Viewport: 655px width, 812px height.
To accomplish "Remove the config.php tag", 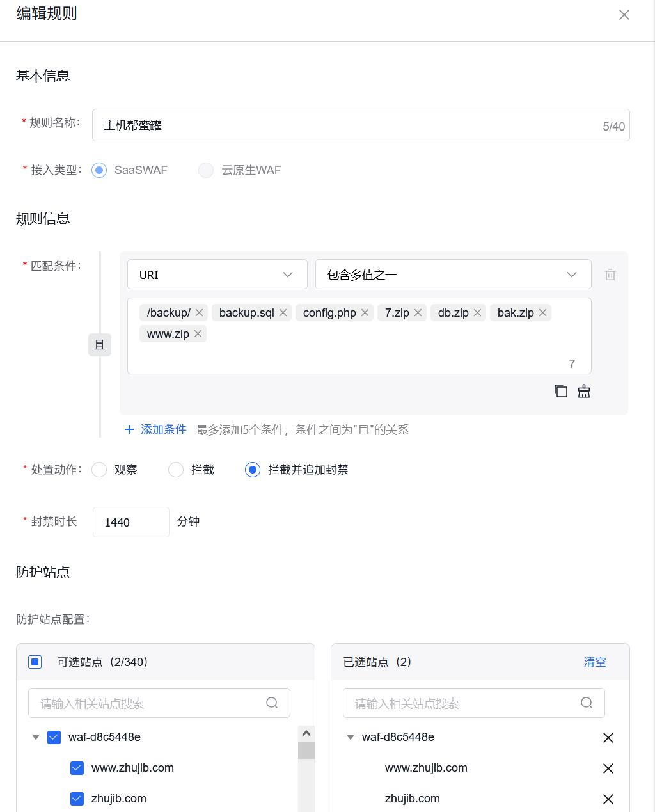I will 365,312.
